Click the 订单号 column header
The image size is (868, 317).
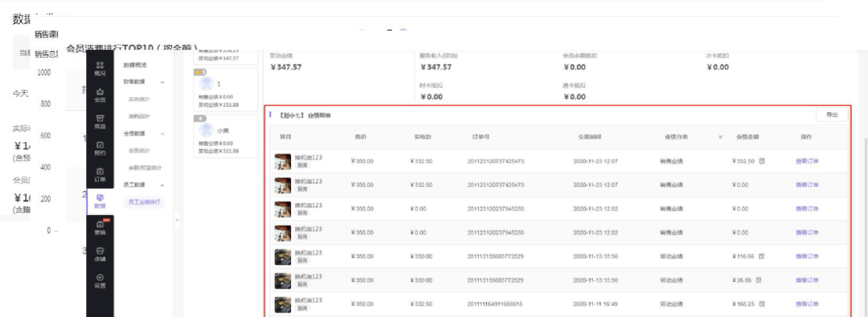pyautogui.click(x=481, y=136)
